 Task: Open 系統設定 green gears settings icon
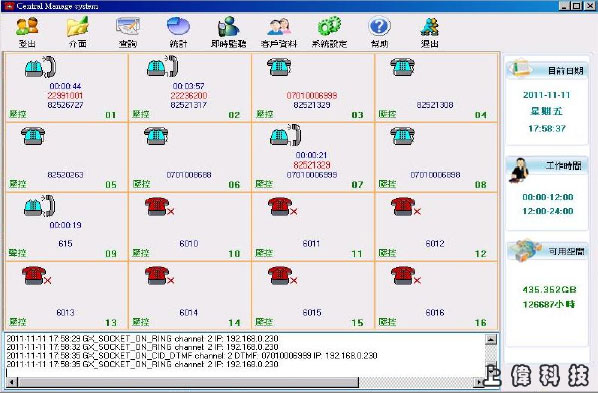[x=329, y=27]
